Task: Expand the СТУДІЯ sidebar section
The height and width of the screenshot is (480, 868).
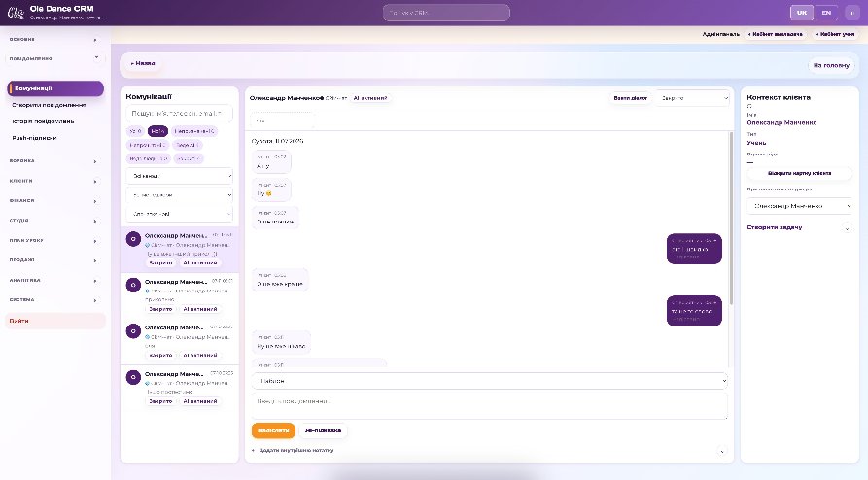Action: tap(53, 221)
